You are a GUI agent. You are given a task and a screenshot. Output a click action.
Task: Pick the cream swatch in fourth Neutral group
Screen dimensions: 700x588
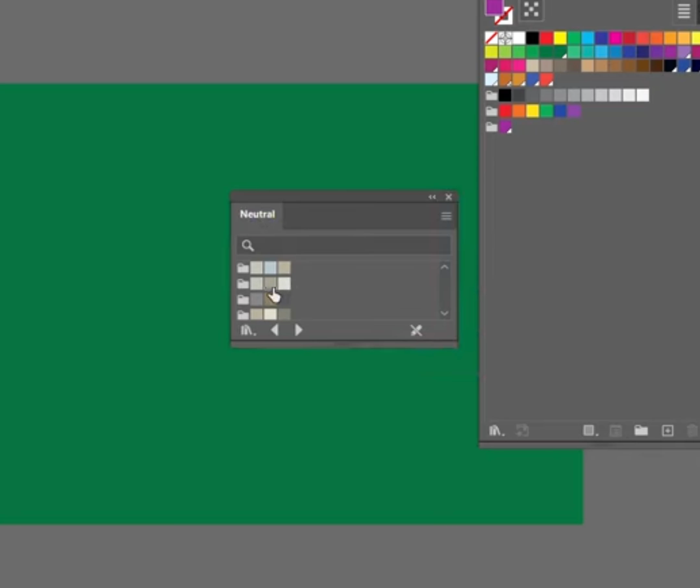(x=270, y=314)
